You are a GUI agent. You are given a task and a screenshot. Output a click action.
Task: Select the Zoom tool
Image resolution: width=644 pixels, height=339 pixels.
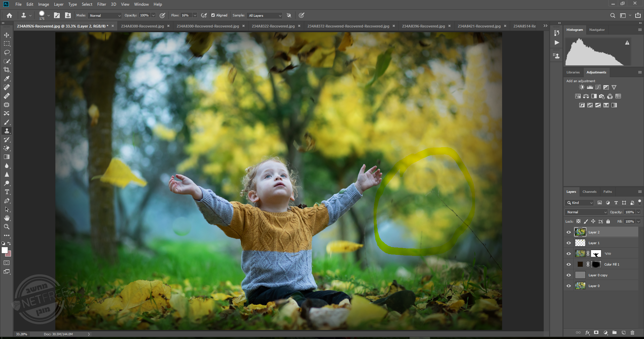[x=7, y=227]
